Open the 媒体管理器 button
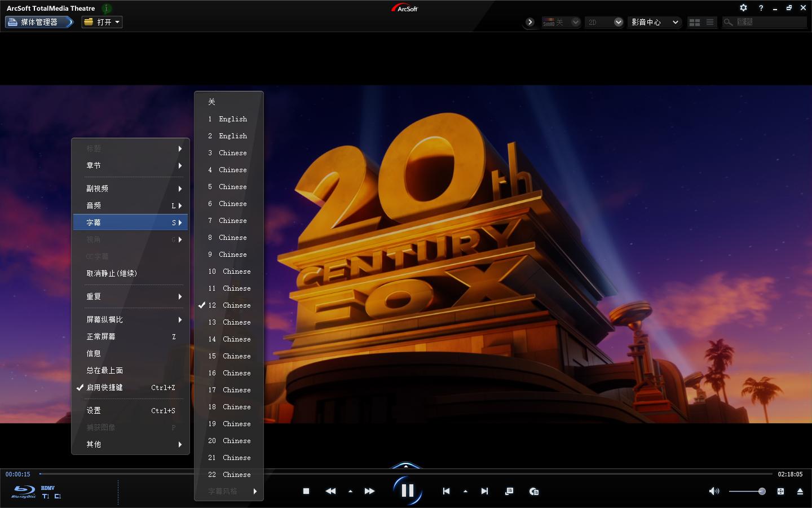 [x=39, y=22]
